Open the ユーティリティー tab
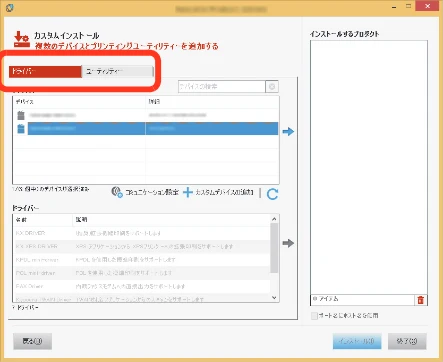 pos(117,71)
